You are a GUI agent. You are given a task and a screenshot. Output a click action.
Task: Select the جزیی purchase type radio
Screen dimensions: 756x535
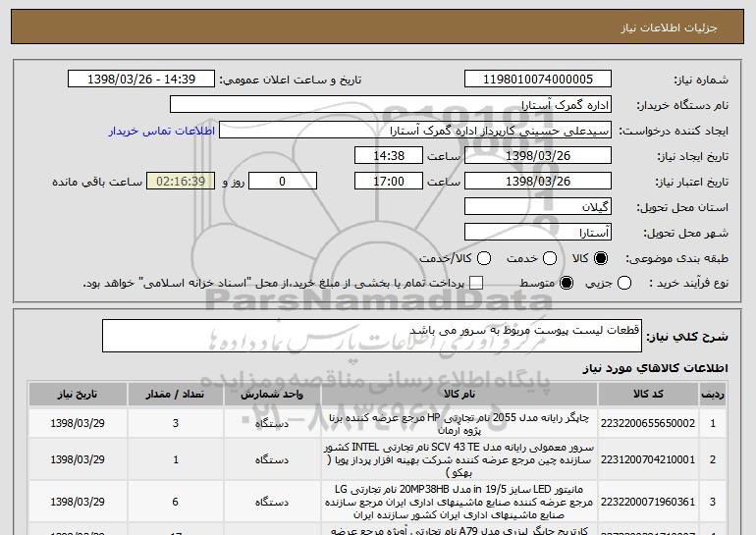point(624,284)
